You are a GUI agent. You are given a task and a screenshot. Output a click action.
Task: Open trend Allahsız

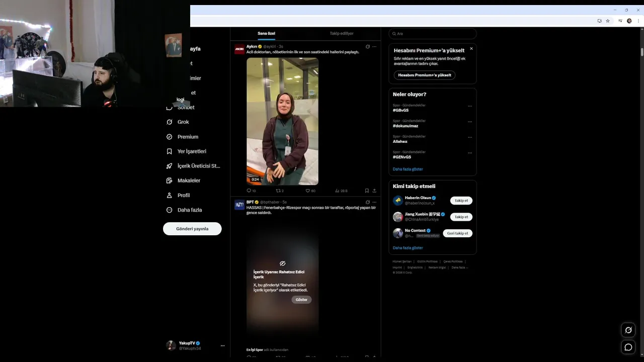click(x=400, y=141)
